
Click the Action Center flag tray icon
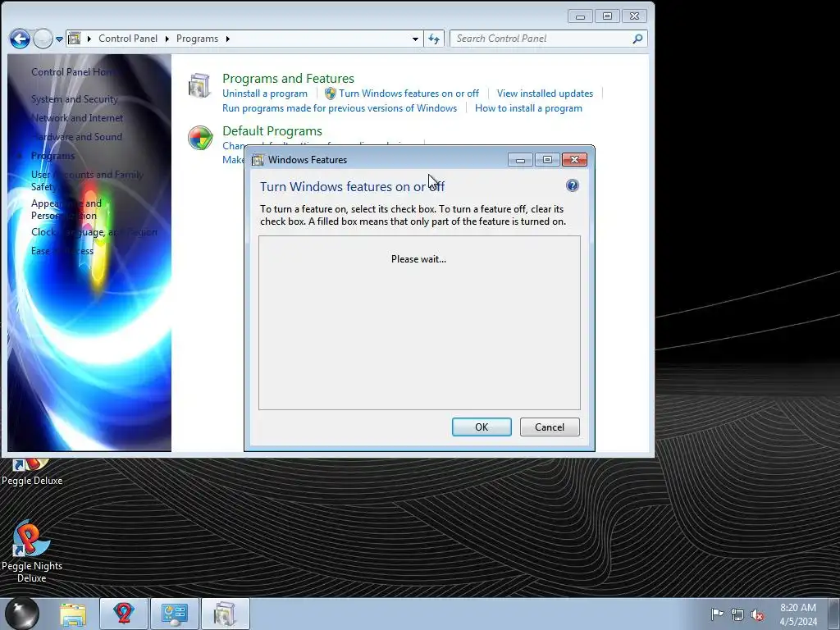coord(717,614)
